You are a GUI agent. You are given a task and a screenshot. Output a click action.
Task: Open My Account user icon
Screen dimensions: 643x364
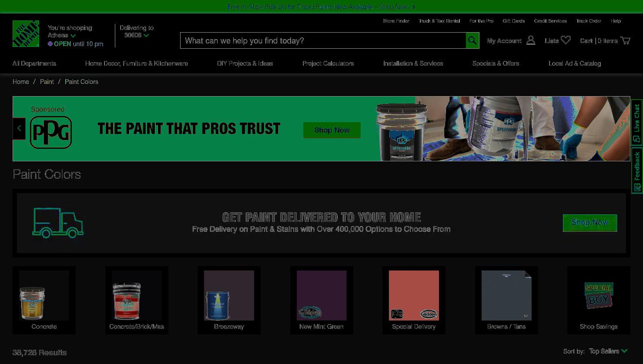[x=530, y=40]
